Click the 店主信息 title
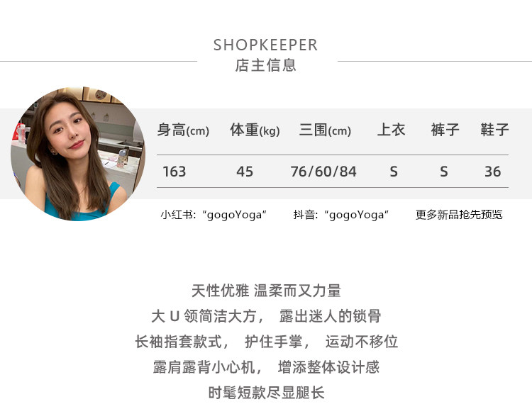The image size is (532, 409). (x=266, y=65)
